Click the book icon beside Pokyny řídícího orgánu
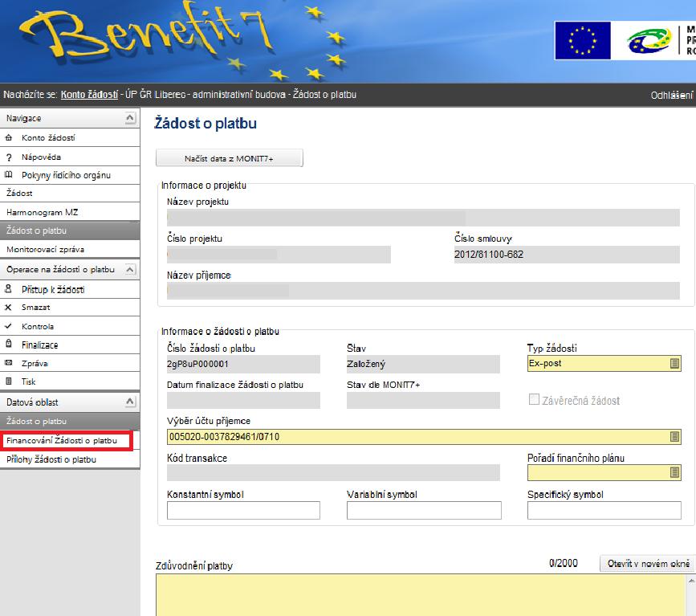Screen dimensions: 696x616 (x=9, y=174)
